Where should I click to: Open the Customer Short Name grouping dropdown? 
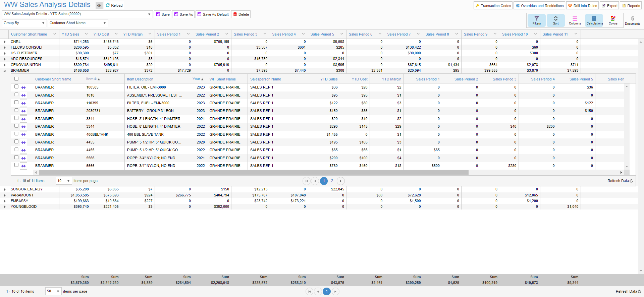(78, 23)
